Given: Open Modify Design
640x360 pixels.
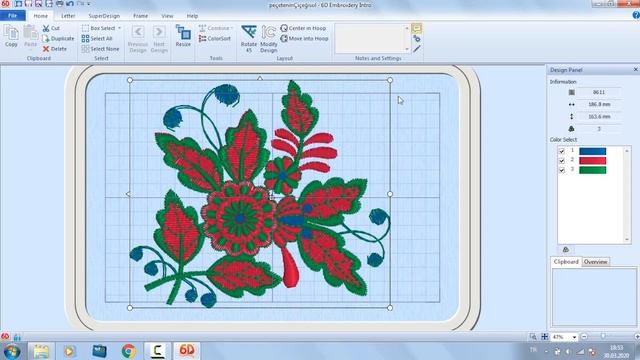Looking at the screenshot, I should click(269, 39).
